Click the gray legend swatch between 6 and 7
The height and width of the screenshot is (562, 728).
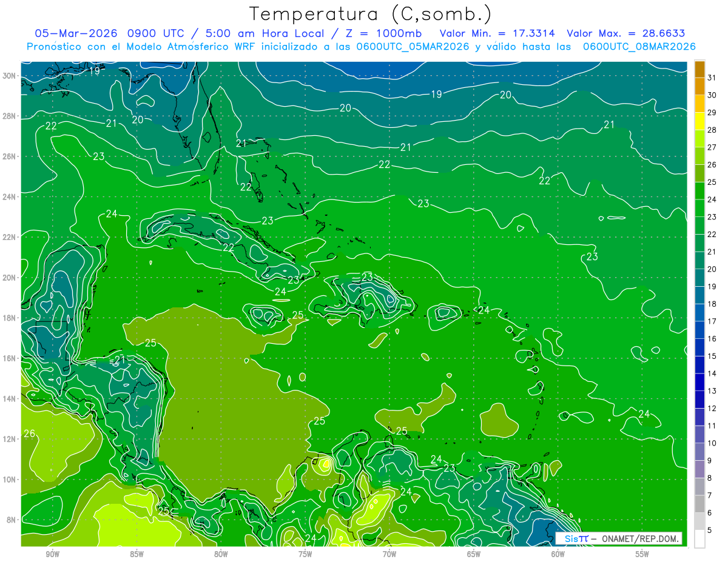[x=699, y=504]
